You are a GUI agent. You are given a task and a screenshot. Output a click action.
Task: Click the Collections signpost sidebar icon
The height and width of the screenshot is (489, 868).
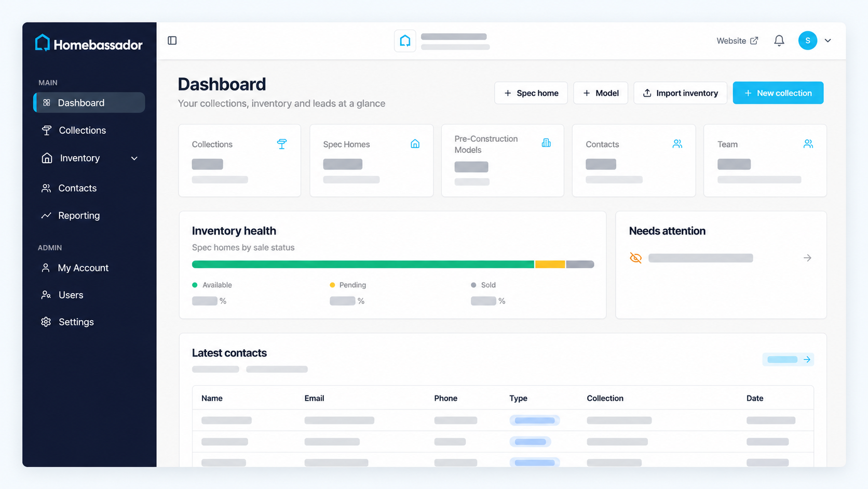[47, 130]
